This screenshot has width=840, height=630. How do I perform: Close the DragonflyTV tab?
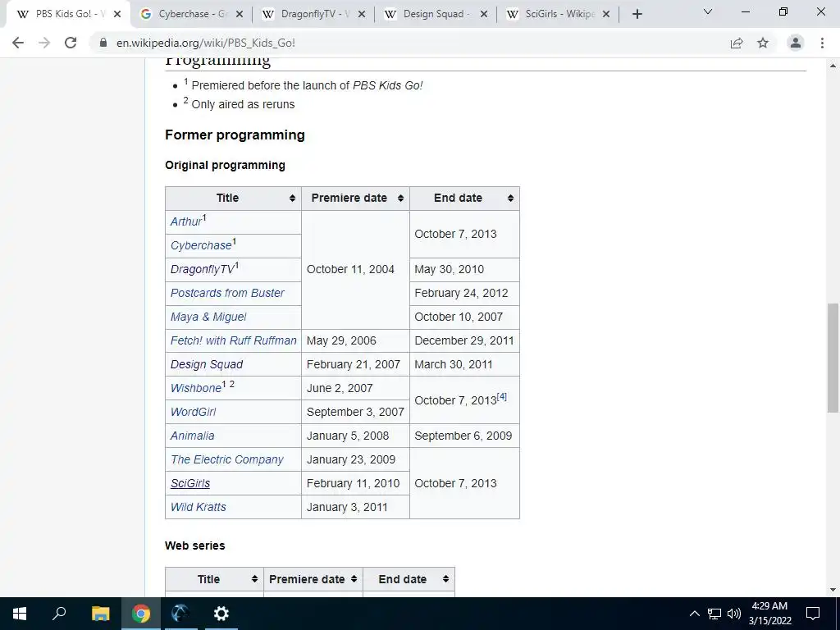point(362,15)
